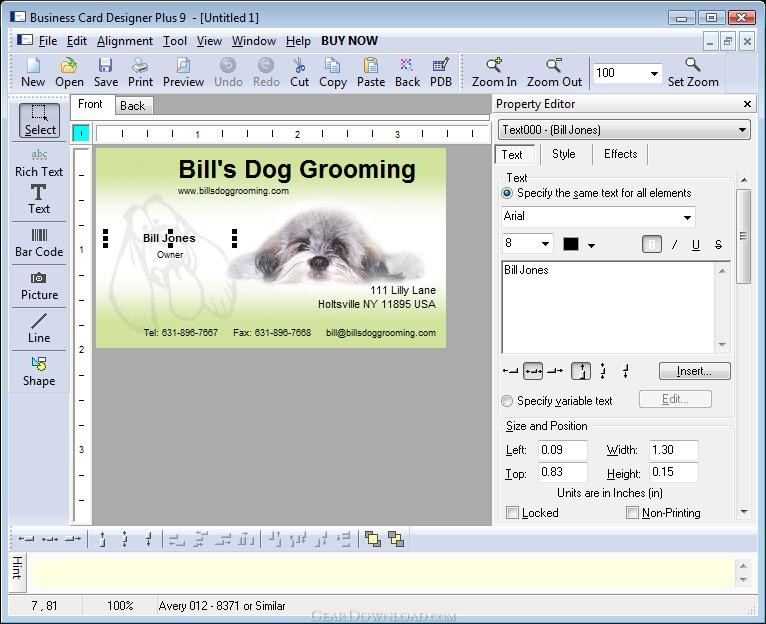Screen dimensions: 766x624
Task: Check the Locked checkbox
Action: [512, 513]
